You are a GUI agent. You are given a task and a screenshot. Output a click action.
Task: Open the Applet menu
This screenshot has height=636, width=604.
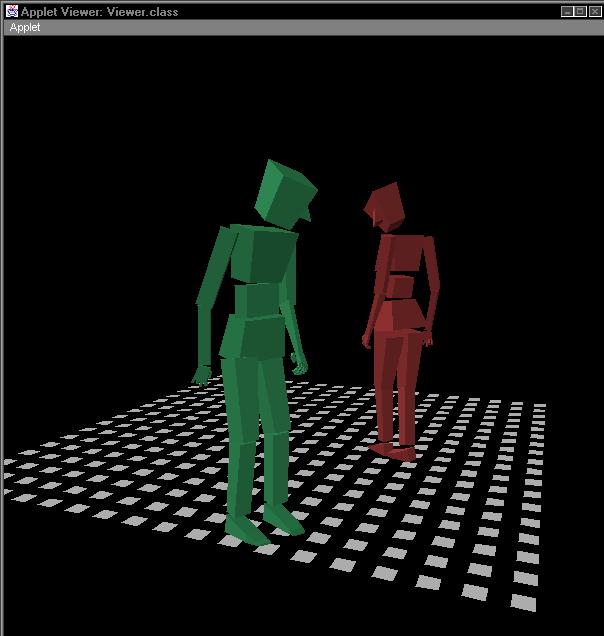point(25,27)
